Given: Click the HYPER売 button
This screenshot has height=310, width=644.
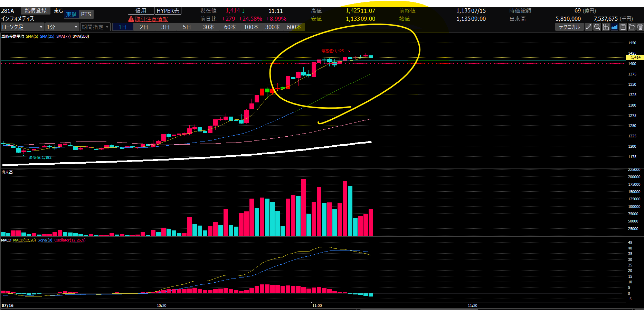Looking at the screenshot, I should pyautogui.click(x=168, y=11).
